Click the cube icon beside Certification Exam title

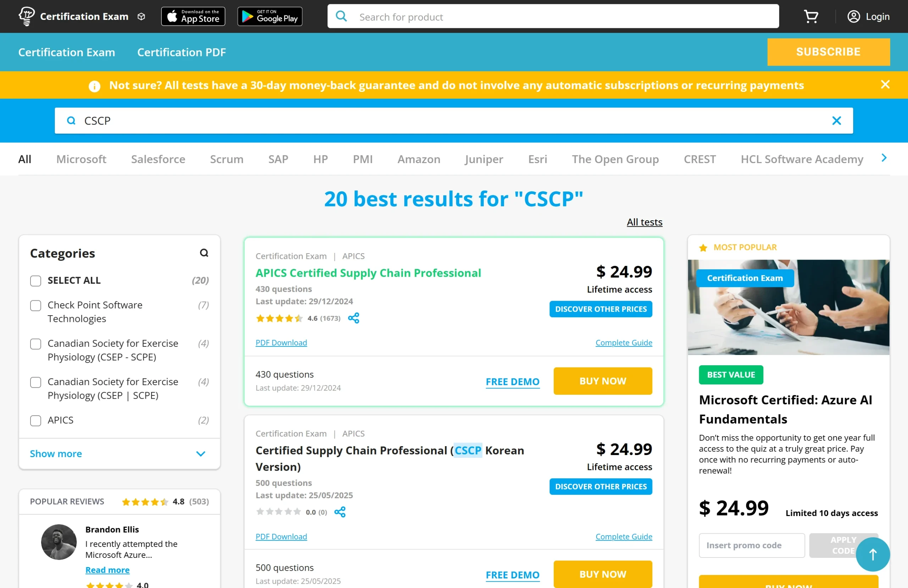(141, 17)
